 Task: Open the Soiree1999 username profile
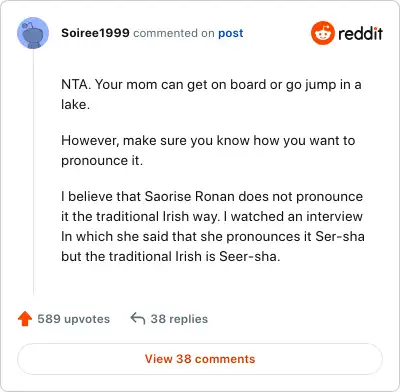point(95,33)
